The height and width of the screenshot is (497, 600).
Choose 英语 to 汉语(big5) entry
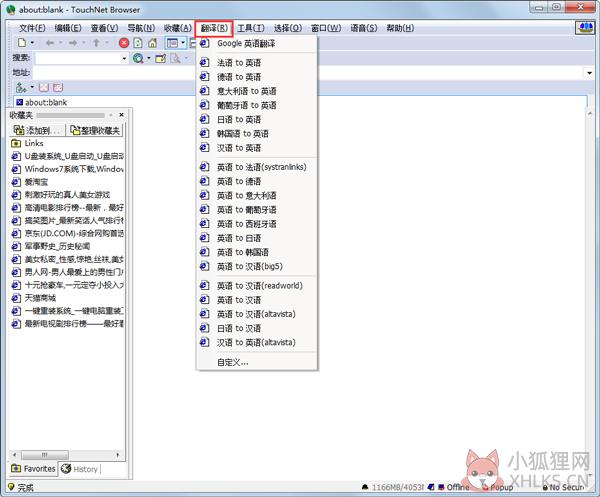tap(257, 266)
